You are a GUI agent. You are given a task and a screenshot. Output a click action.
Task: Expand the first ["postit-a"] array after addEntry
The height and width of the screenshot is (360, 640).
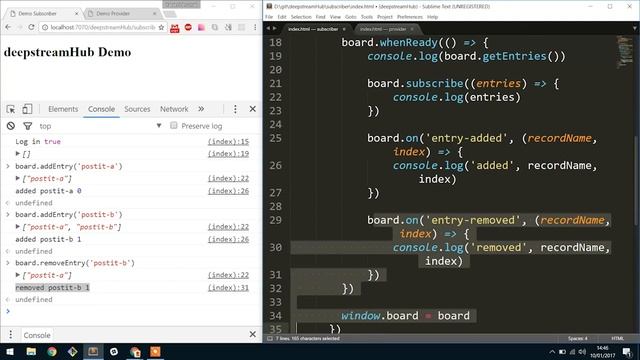tap(18, 178)
